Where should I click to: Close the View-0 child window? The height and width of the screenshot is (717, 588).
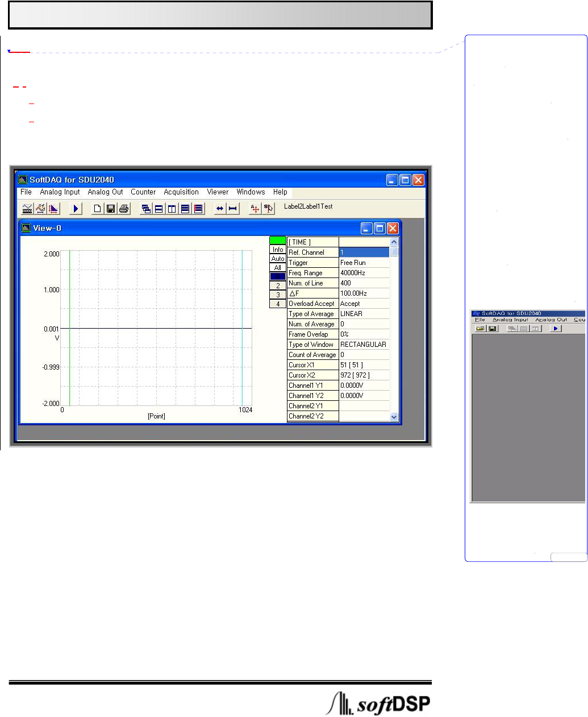coord(393,228)
